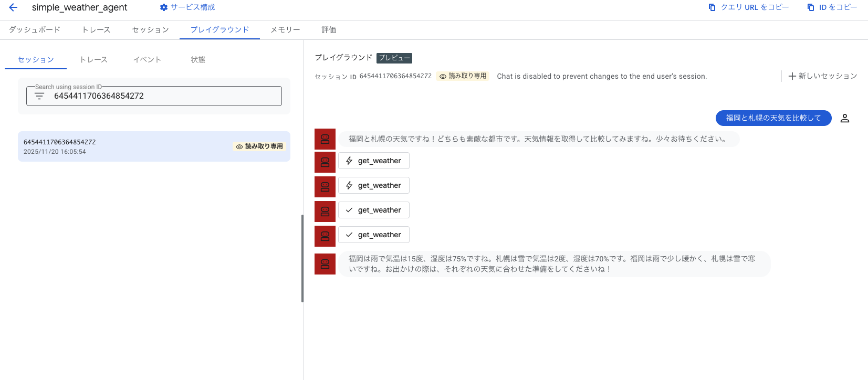Image resolution: width=868 pixels, height=380 pixels.
Task: Click the eye 読み取り専用 badge in session list
Action: (259, 146)
